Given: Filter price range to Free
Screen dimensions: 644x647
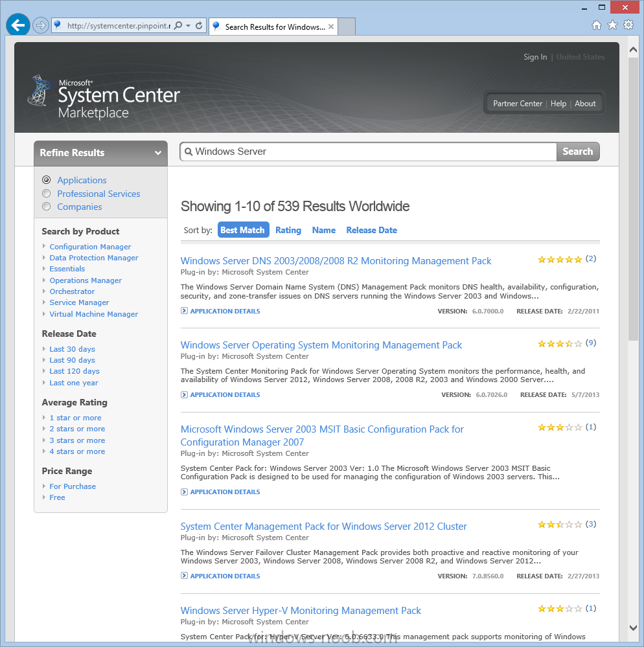Looking at the screenshot, I should click(x=58, y=497).
